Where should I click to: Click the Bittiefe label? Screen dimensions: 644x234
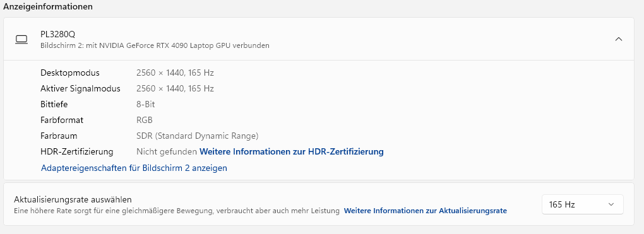(x=54, y=104)
